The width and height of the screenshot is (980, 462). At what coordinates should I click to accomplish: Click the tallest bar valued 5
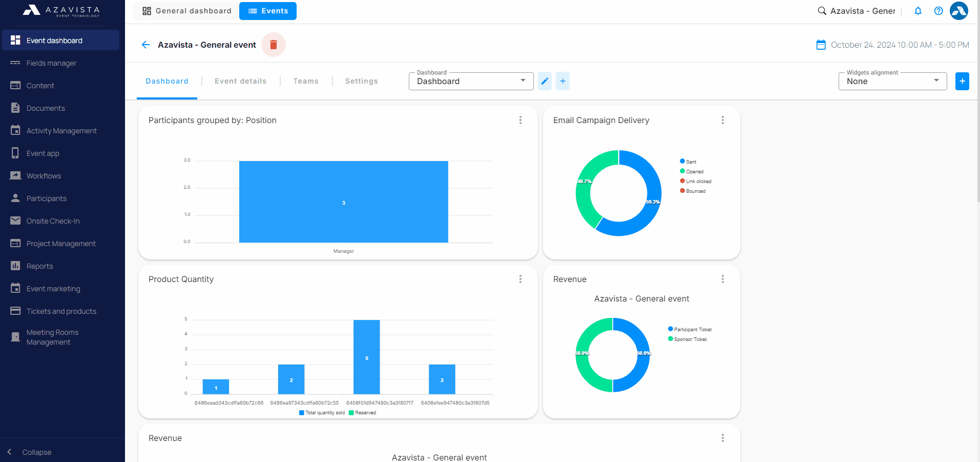point(367,357)
